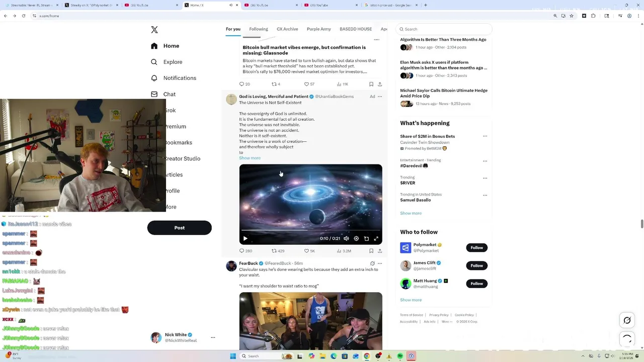Follow Matt Huang
Image resolution: width=644 pixels, height=362 pixels.
coord(477,284)
